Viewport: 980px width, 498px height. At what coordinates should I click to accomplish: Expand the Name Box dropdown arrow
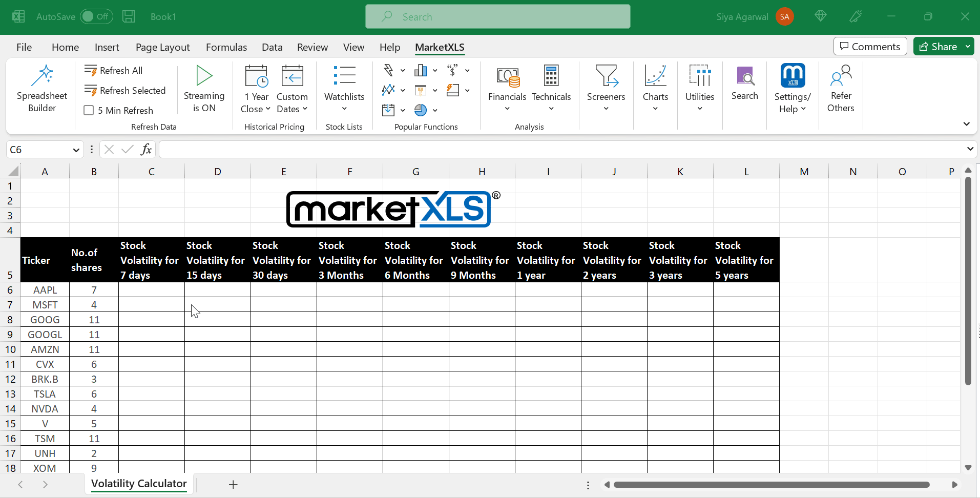point(76,150)
